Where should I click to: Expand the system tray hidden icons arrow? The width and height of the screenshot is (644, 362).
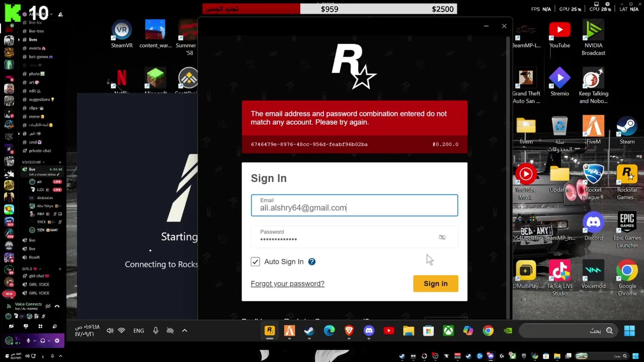(185, 331)
